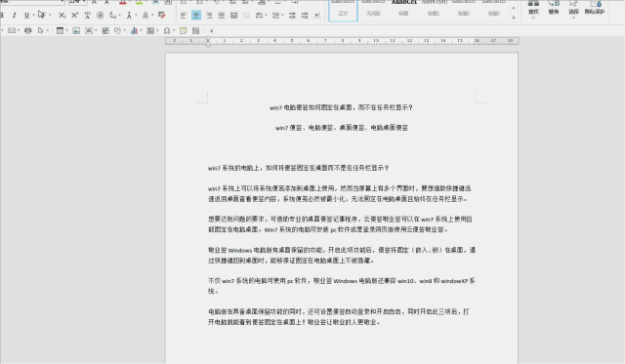The height and width of the screenshot is (364, 625).
Task: Insert a picture using image icon
Action: point(76,30)
